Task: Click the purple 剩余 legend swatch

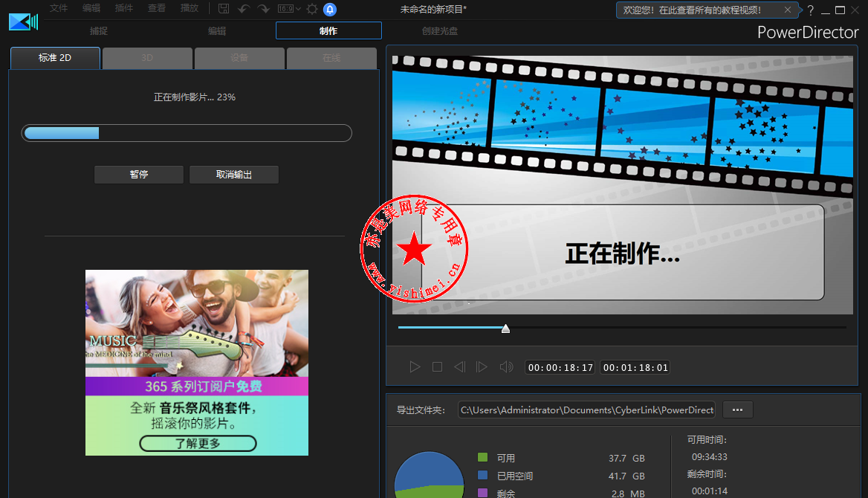Action: (x=483, y=493)
